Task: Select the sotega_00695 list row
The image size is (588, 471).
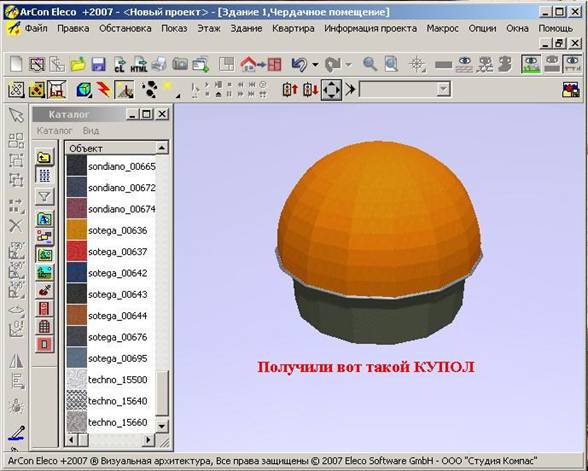Action: click(111, 358)
